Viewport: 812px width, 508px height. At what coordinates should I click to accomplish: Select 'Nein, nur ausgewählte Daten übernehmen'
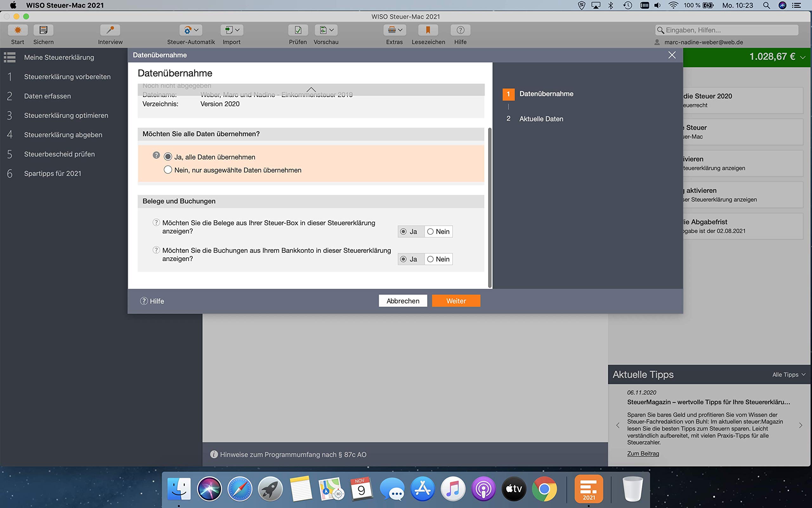click(168, 170)
